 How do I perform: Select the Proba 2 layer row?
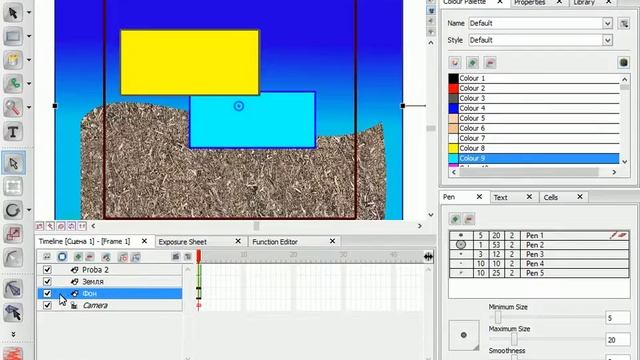(x=110, y=270)
